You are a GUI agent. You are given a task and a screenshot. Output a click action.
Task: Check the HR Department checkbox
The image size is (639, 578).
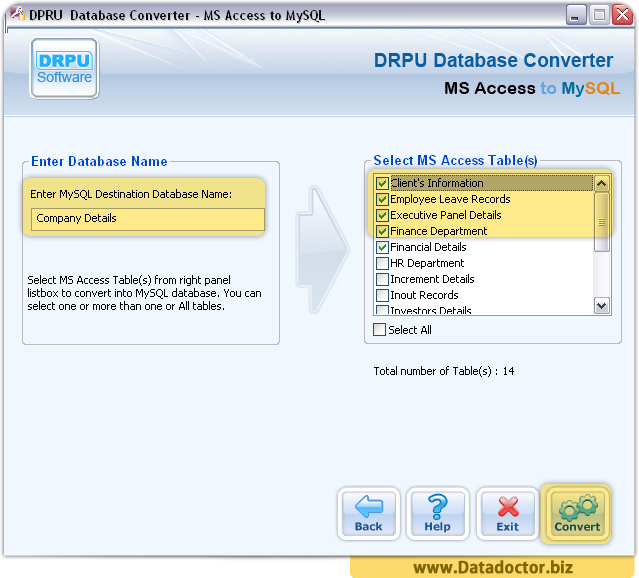coord(382,263)
